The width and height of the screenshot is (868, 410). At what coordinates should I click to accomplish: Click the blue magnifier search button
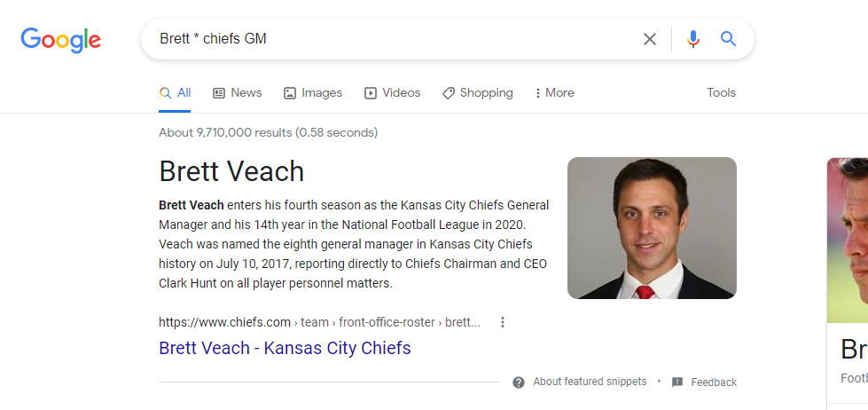[x=728, y=39]
